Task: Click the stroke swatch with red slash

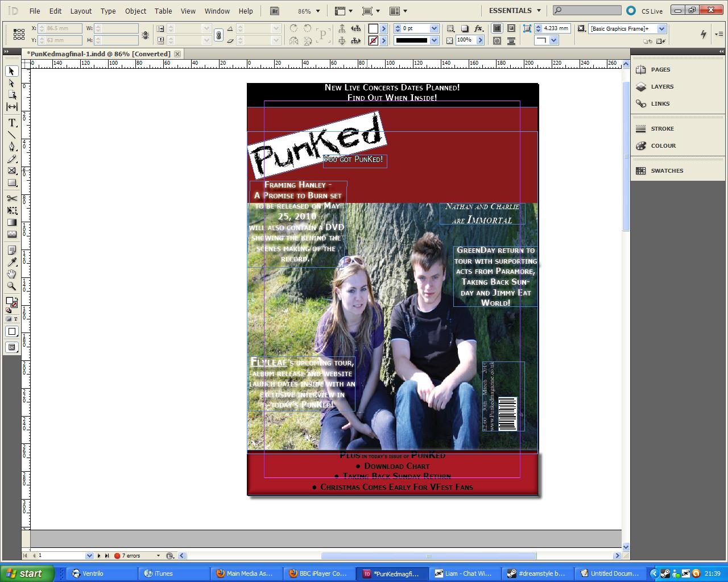Action: [373, 40]
